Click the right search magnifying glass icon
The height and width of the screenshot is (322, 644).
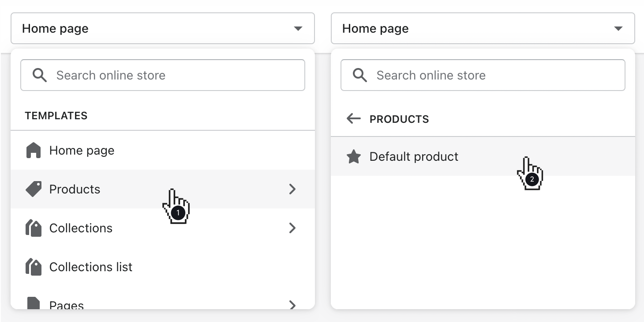point(359,75)
